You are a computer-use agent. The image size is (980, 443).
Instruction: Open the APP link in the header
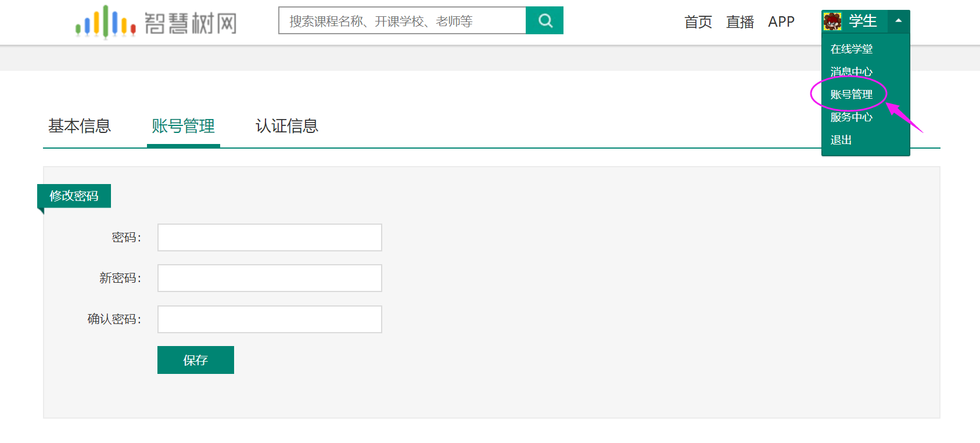click(781, 22)
